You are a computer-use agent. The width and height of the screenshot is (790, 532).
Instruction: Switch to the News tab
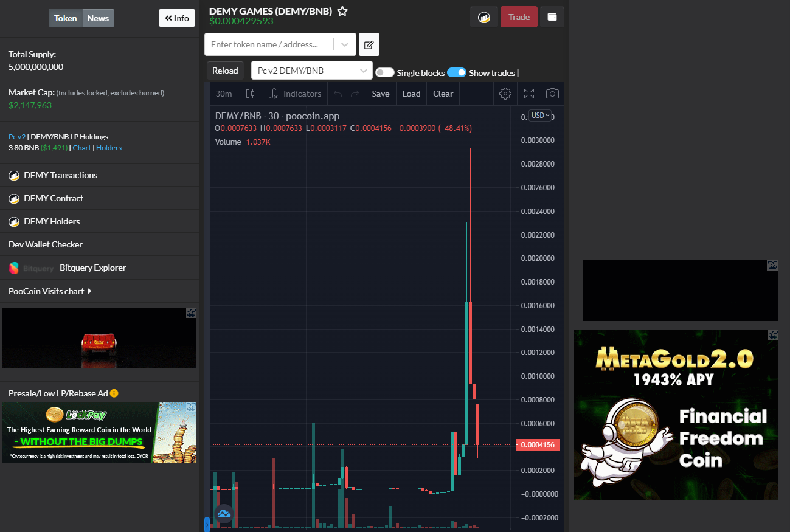[98, 18]
